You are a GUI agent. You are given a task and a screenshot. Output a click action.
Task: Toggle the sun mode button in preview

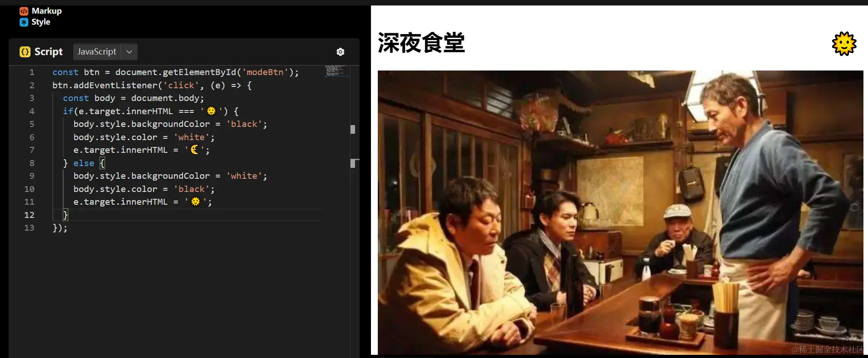(844, 44)
